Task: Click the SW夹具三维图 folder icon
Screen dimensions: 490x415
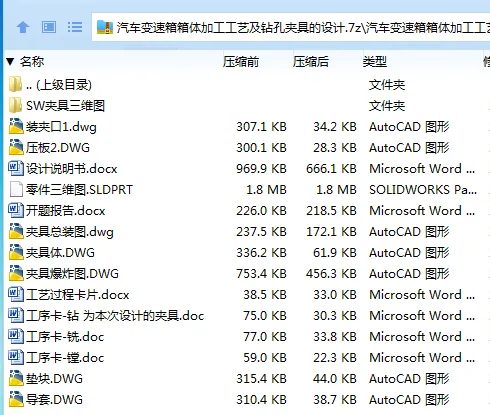Action: [x=15, y=105]
